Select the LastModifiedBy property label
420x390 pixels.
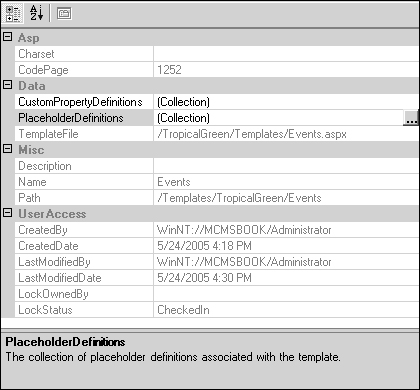pyautogui.click(x=54, y=262)
